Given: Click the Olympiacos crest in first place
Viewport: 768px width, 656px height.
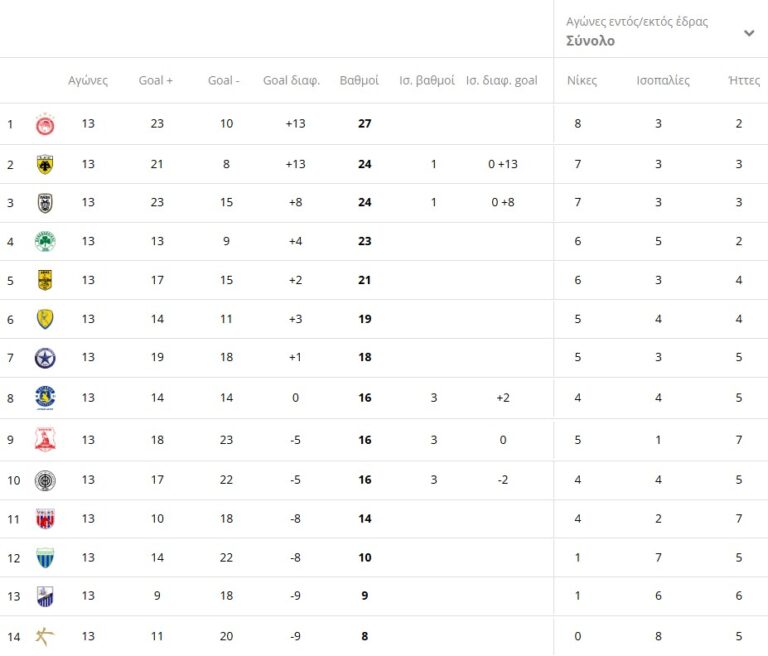Looking at the screenshot, I should click(x=45, y=125).
